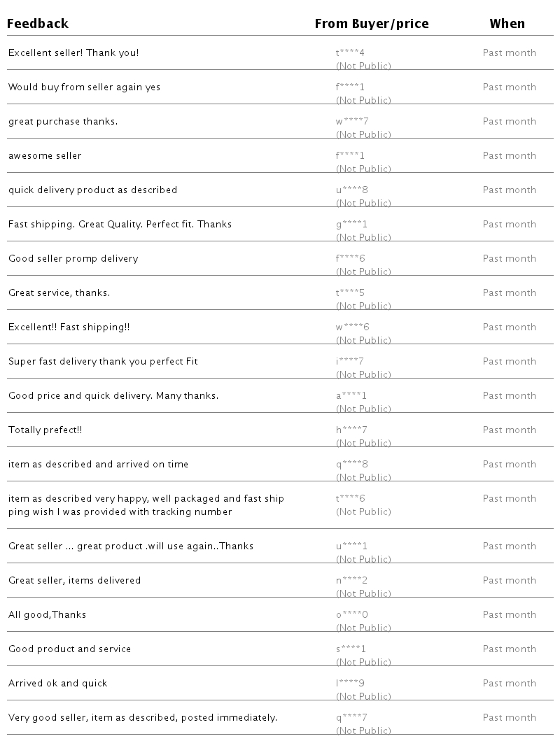Image resolution: width=560 pixels, height=748 pixels.
Task: Click buyer name g****1
Action: 351,225
